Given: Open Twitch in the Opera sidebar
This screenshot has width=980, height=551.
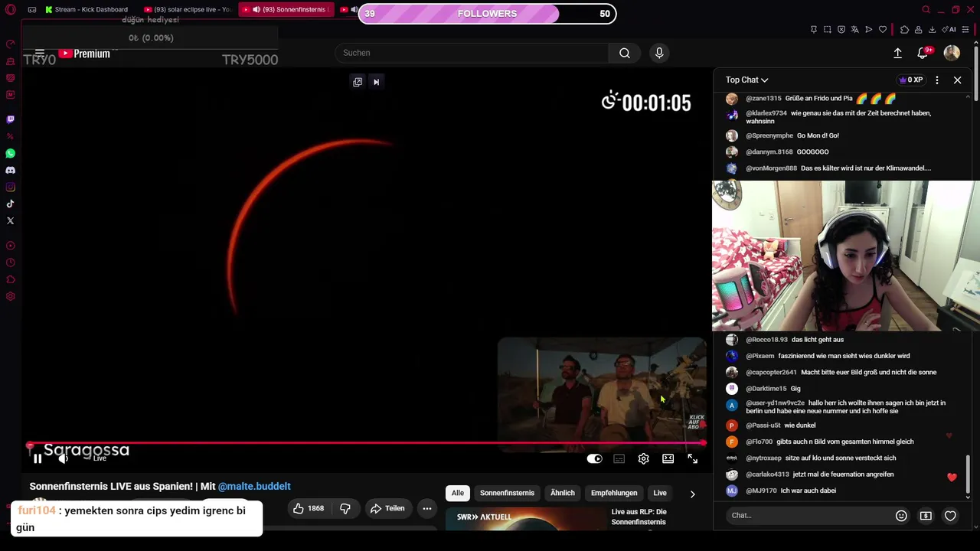Looking at the screenshot, I should pyautogui.click(x=10, y=119).
